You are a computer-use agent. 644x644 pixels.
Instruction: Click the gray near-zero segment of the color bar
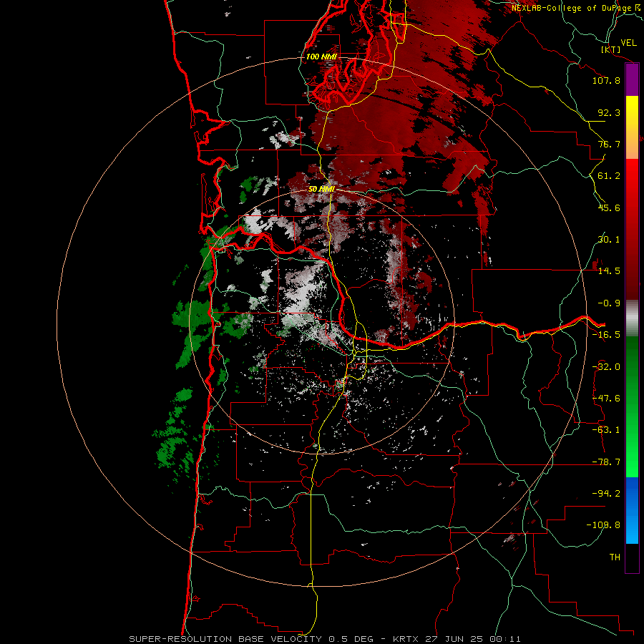[x=632, y=318]
